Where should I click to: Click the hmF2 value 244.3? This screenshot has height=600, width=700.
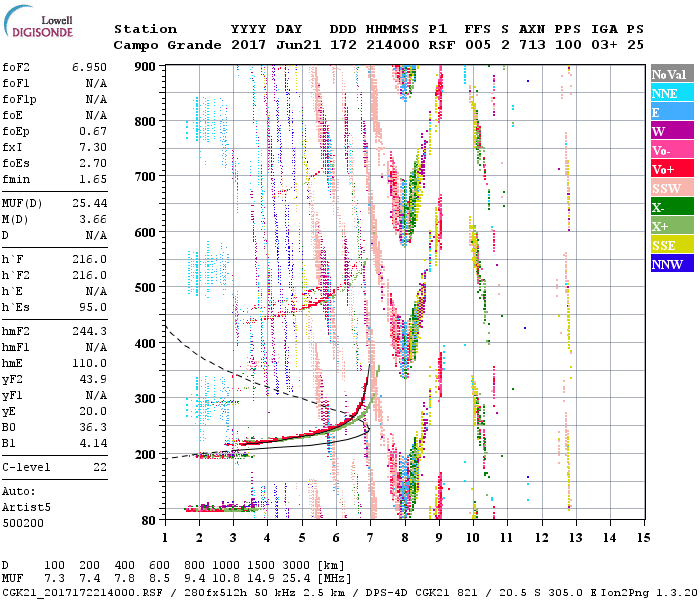[89, 331]
